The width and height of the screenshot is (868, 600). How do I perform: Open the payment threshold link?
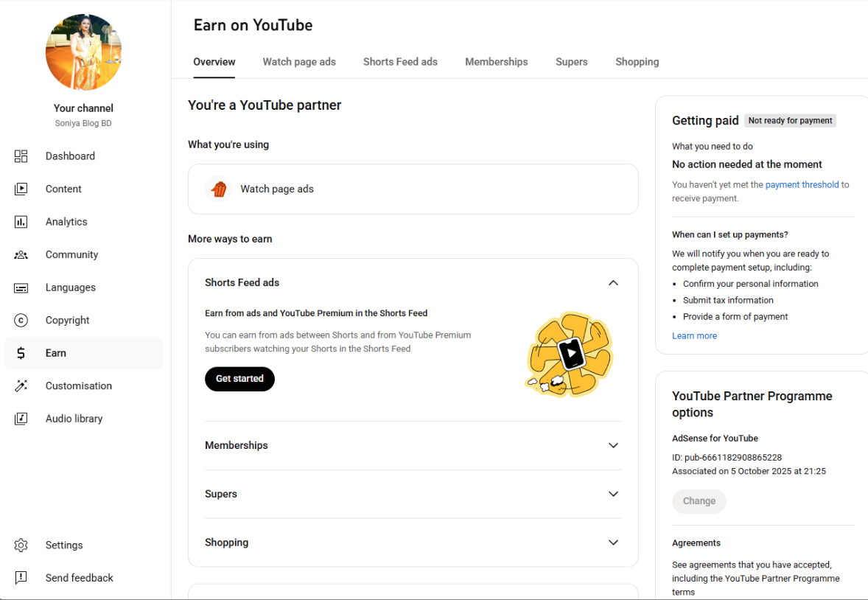pos(802,184)
